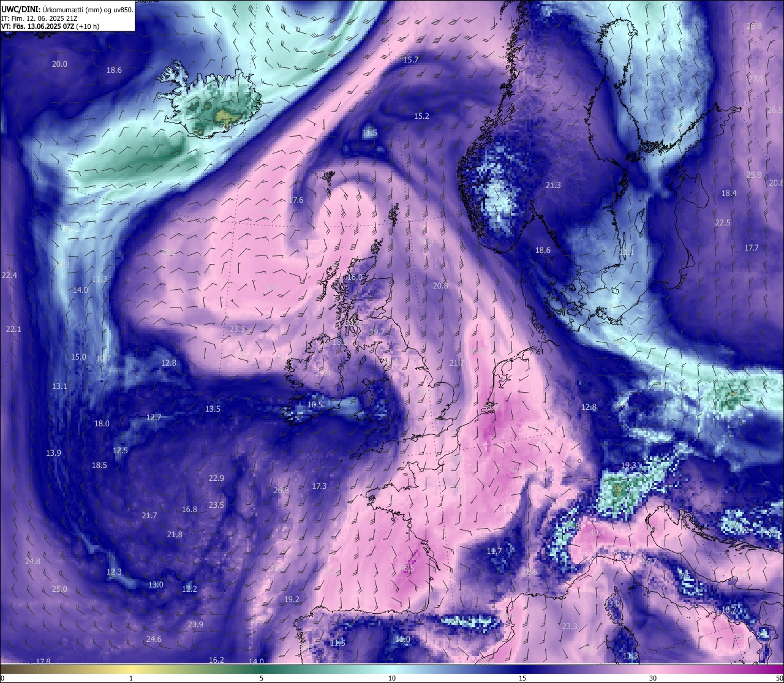Click the 16.2 value near the bottom

pyautogui.click(x=216, y=660)
